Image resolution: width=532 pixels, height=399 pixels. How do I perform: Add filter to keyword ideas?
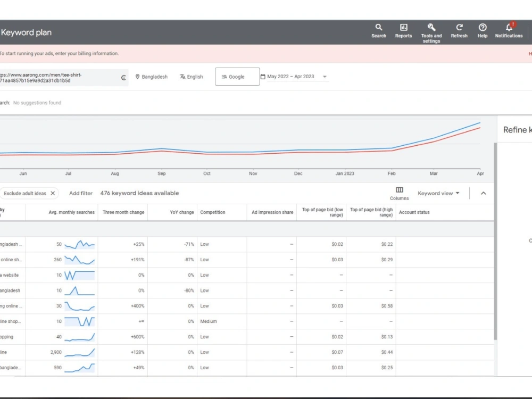tap(81, 193)
